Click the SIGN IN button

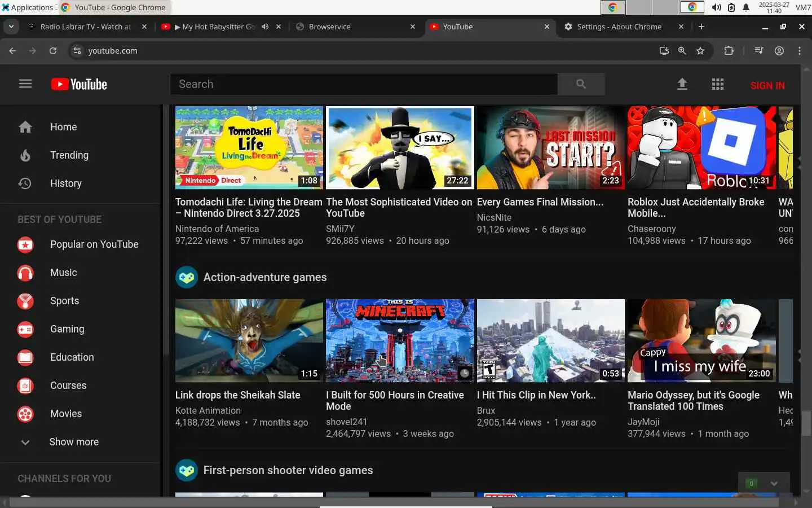click(767, 85)
